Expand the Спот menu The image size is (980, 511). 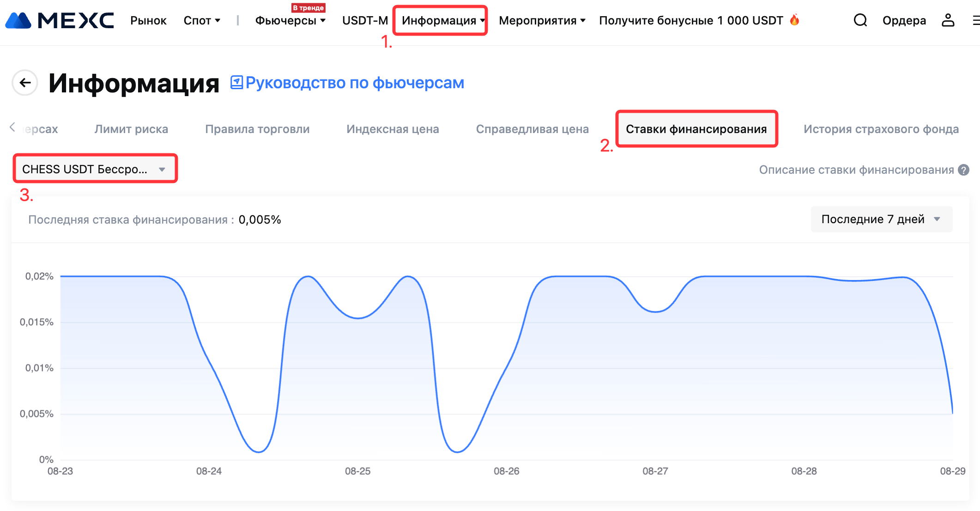tap(202, 20)
